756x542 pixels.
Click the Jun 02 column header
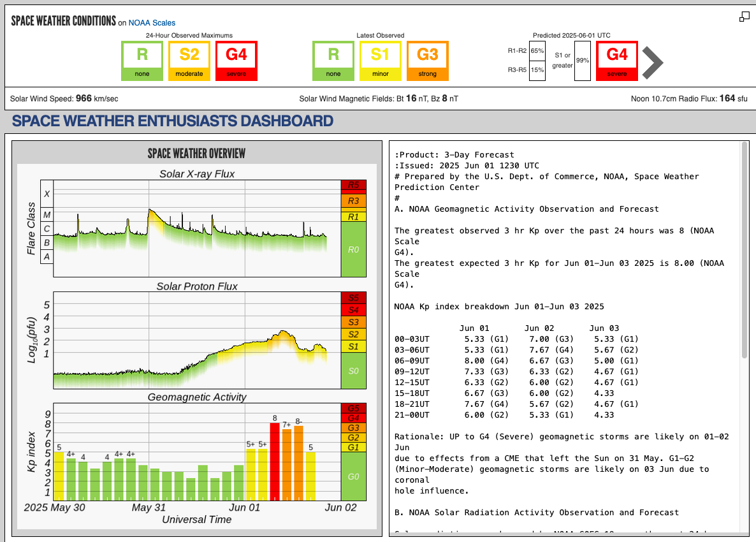tap(539, 328)
